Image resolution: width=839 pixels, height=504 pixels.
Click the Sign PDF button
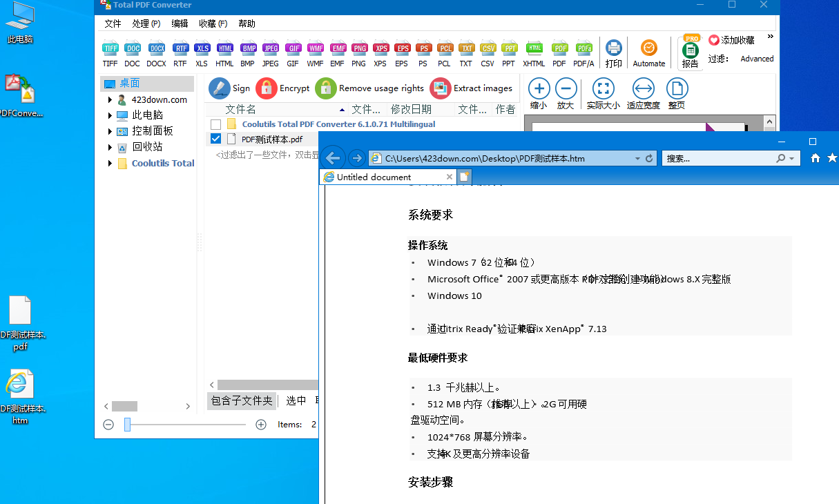(x=230, y=88)
